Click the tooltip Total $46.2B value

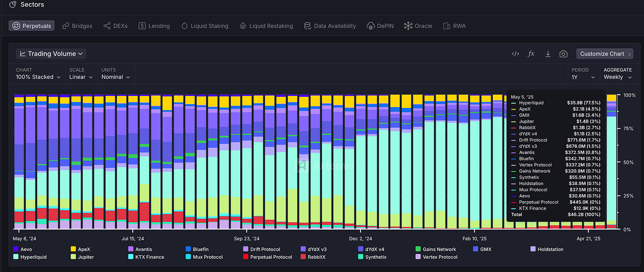pos(584,215)
